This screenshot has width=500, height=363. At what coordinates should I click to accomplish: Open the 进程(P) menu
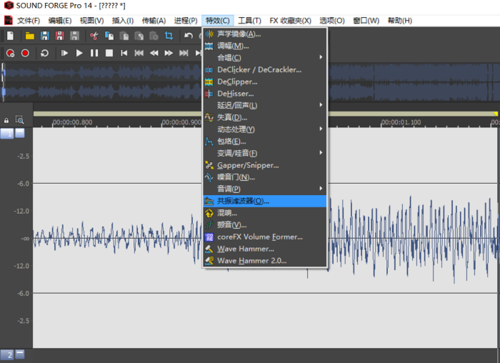[x=186, y=21]
